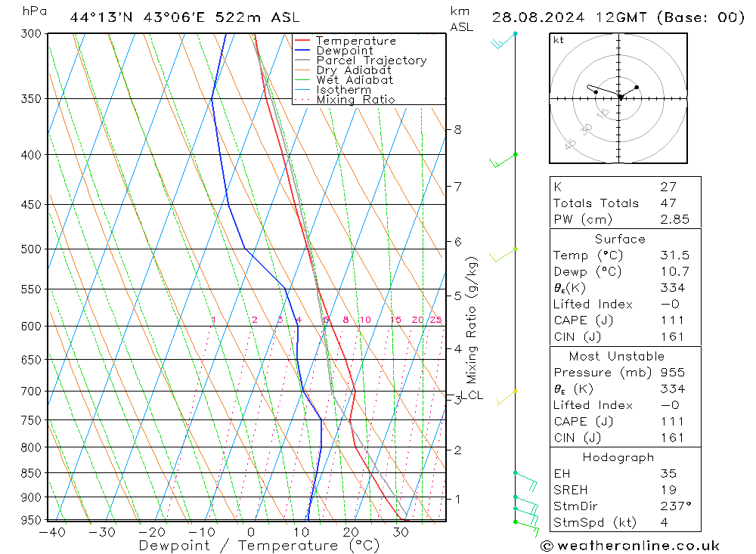Click the wind barb at 500 hPa

(x=503, y=255)
